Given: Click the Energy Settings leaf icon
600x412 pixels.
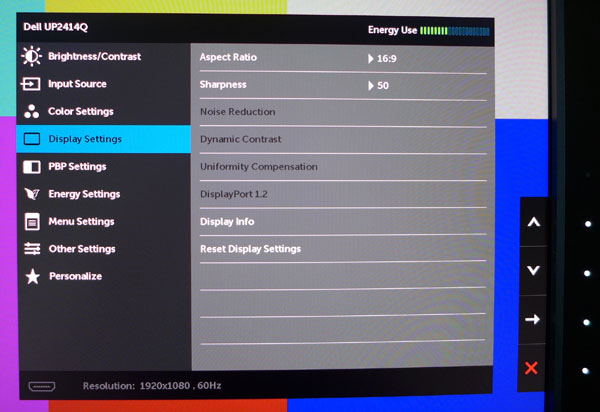Looking at the screenshot, I should click(32, 194).
